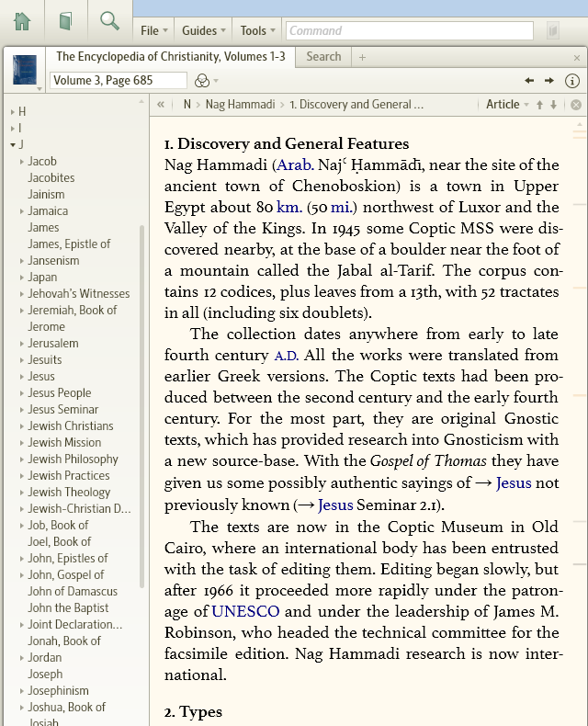
Task: Follow the km. abbreviation link
Action: 289,207
